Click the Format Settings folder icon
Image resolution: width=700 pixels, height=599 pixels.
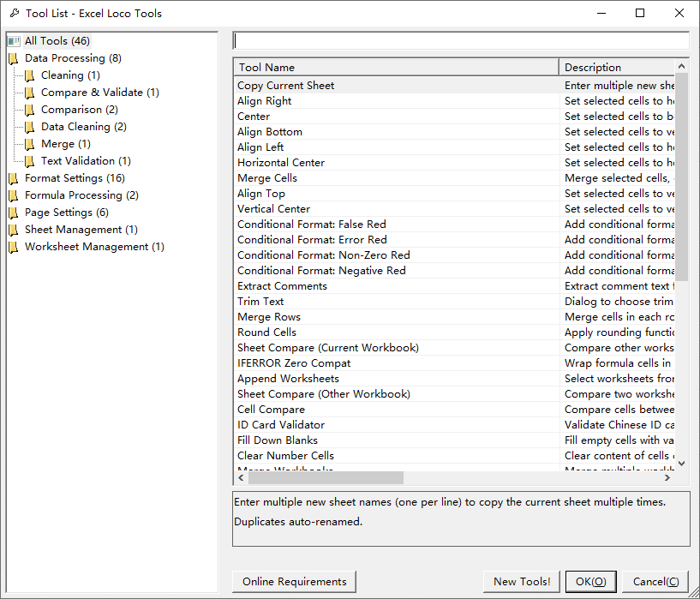coord(14,178)
